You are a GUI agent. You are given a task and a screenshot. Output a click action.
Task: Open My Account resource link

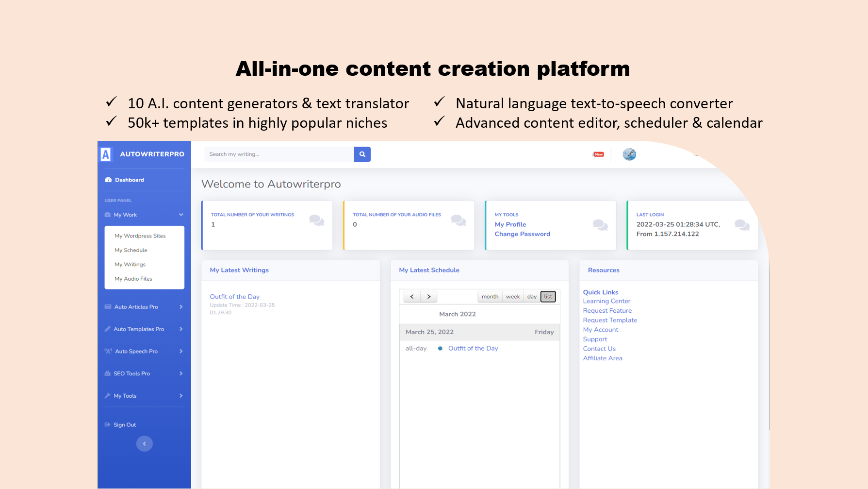pos(601,330)
